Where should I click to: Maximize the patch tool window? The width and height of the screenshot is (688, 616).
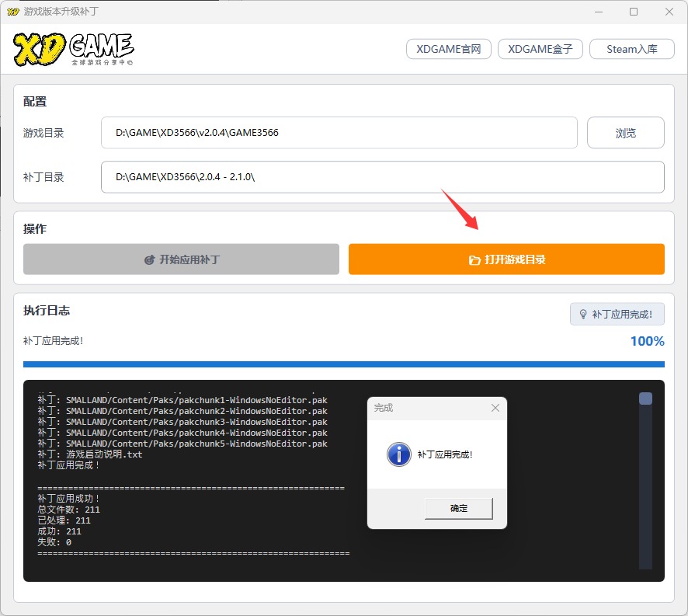coord(634,12)
